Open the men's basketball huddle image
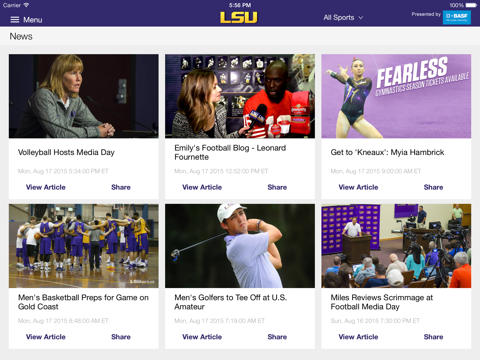Screen dimensions: 480x360 click(84, 246)
